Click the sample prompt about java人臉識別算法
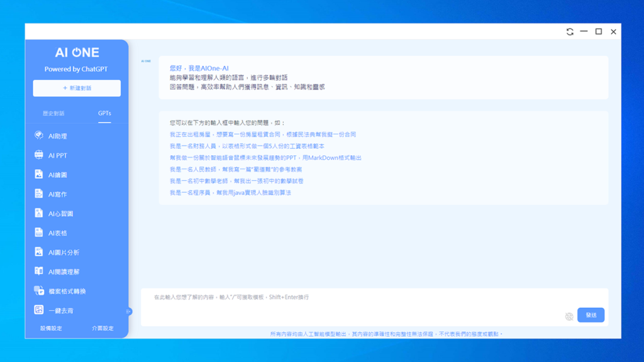644x362 pixels. pyautogui.click(x=230, y=193)
